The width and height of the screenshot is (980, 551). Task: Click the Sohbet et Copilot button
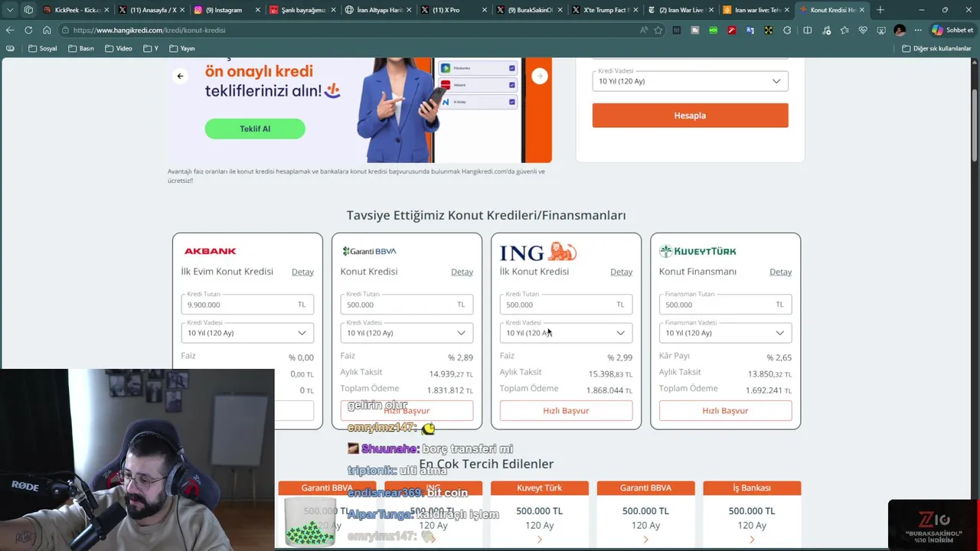pyautogui.click(x=952, y=30)
